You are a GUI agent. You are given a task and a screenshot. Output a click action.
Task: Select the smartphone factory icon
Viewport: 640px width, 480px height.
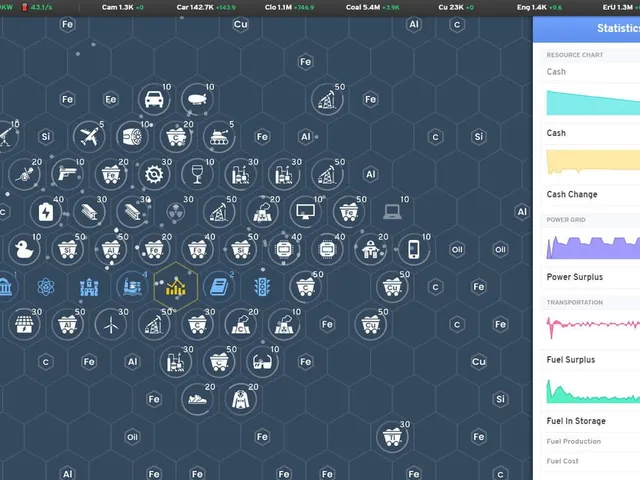tap(413, 249)
